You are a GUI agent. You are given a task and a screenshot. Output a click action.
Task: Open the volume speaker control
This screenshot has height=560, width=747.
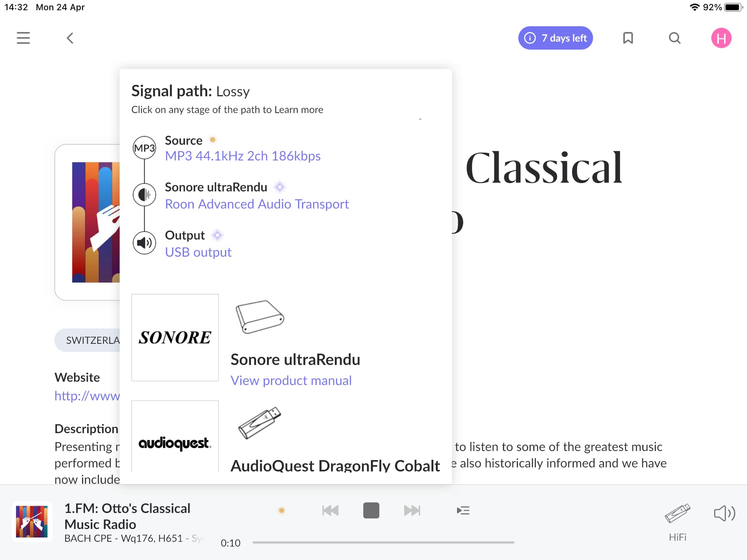coord(724,513)
